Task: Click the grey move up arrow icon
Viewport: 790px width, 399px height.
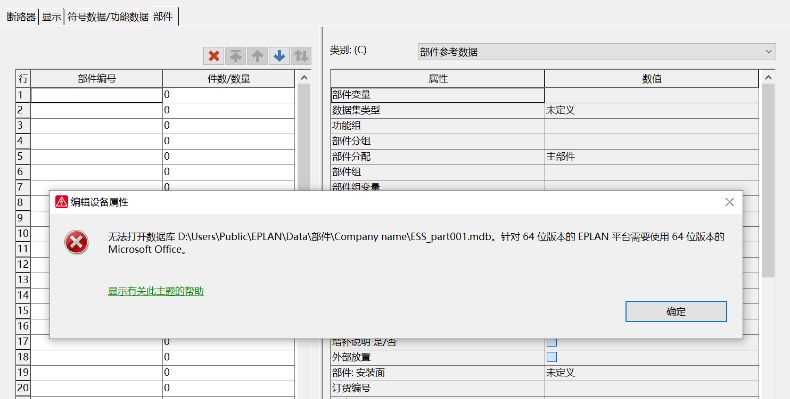Action: click(x=257, y=56)
